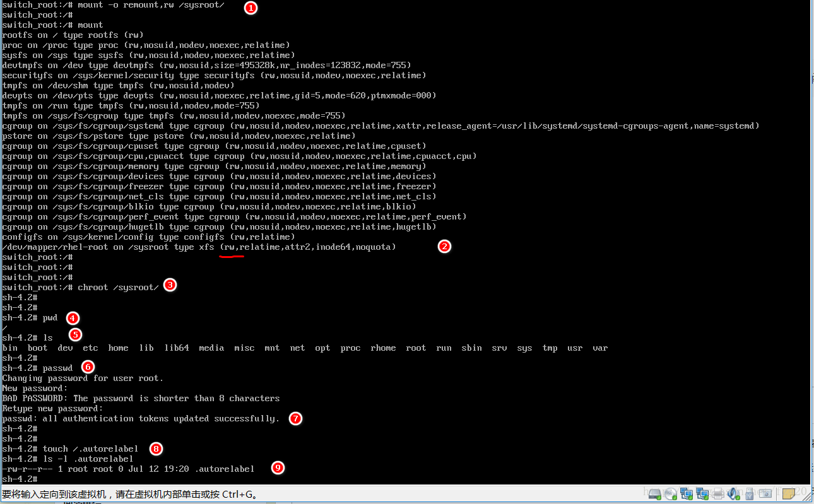Click the 'touch /.autorelabel' command line
The width and height of the screenshot is (814, 504).
click(71, 449)
